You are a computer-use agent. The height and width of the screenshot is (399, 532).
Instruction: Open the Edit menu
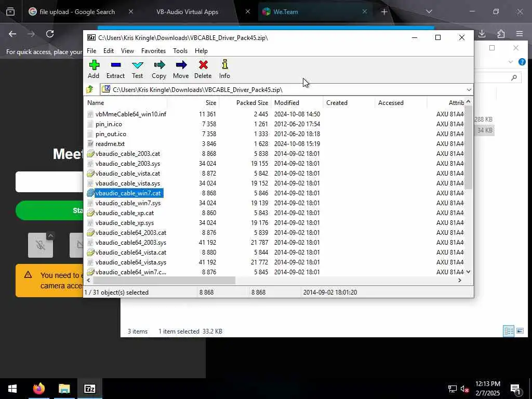tap(109, 51)
